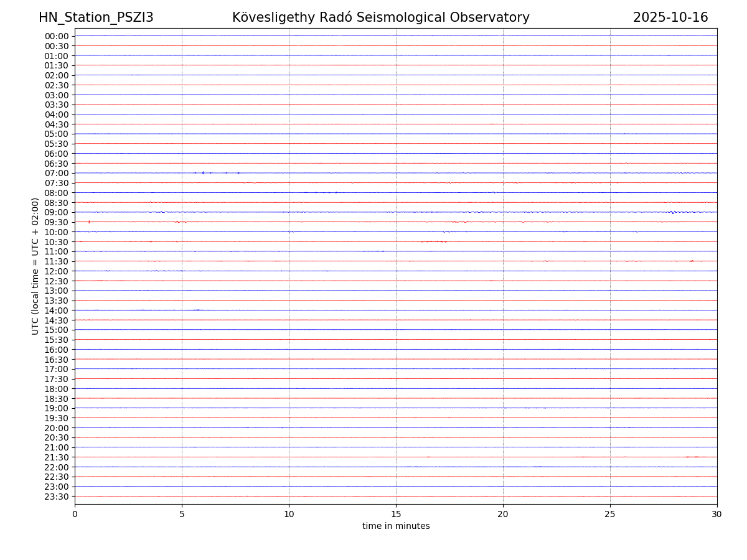Viewport: 747px width, 560px height.
Task: Select the 12:00 row label
Action: pyautogui.click(x=56, y=271)
